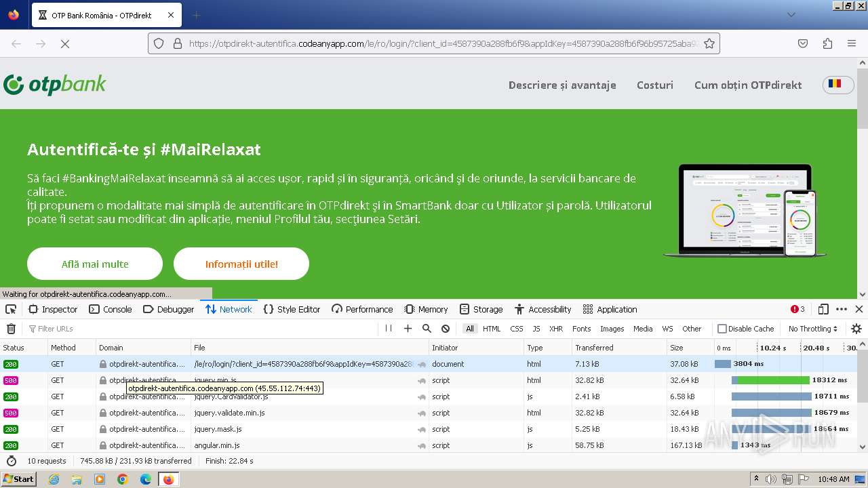
Task: Click the Informații utile! button
Action: click(241, 264)
